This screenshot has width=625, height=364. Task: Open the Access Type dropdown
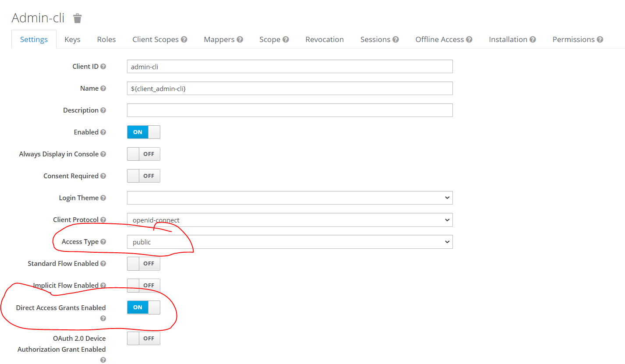coord(289,241)
